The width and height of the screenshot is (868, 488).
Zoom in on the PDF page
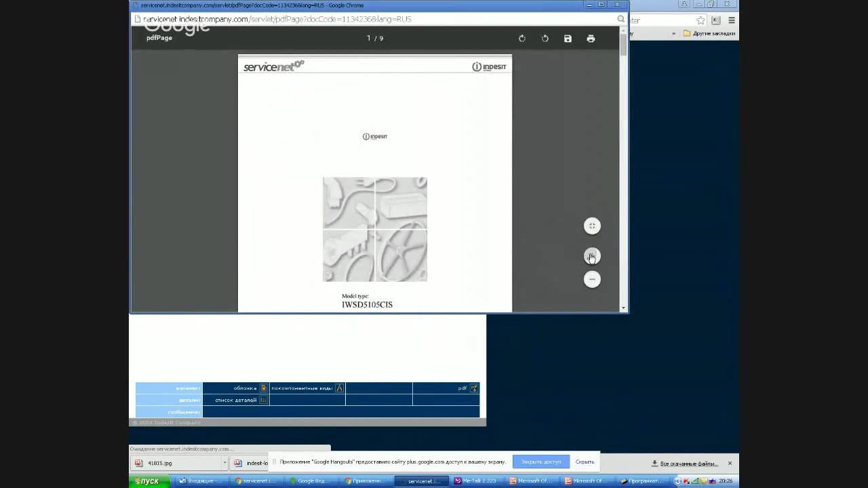[592, 256]
